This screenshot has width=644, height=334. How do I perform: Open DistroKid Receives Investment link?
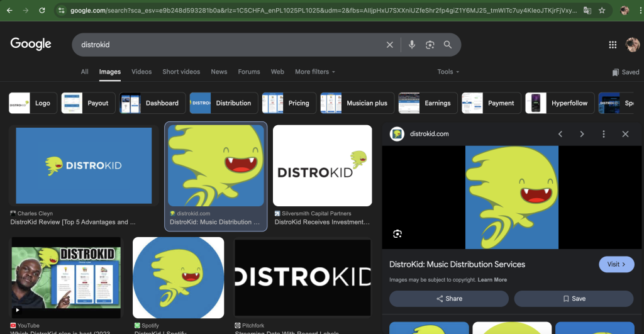[x=322, y=222]
